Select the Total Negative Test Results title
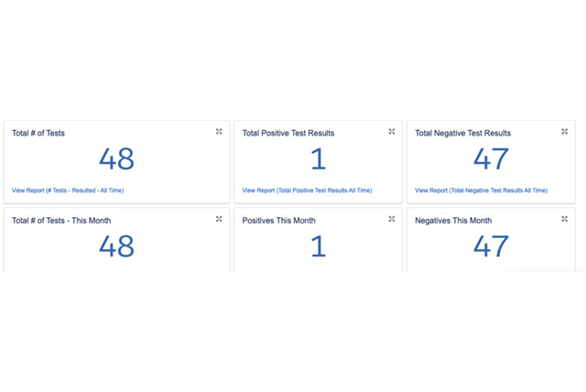Image resolution: width=586 pixels, height=392 pixels. click(462, 133)
